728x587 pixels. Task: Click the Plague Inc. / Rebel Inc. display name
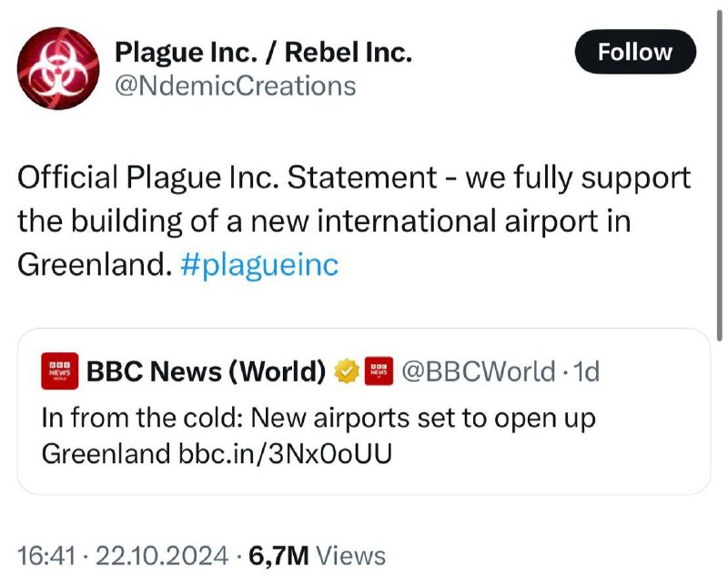[x=263, y=52]
